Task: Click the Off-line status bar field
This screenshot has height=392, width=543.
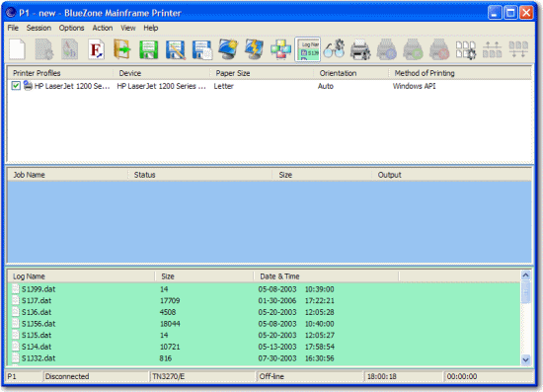Action: tap(310, 376)
